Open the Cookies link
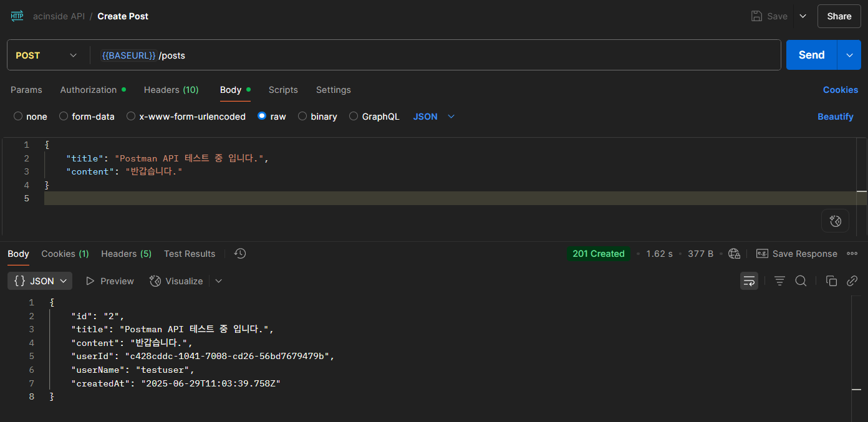868x422 pixels. (x=840, y=90)
